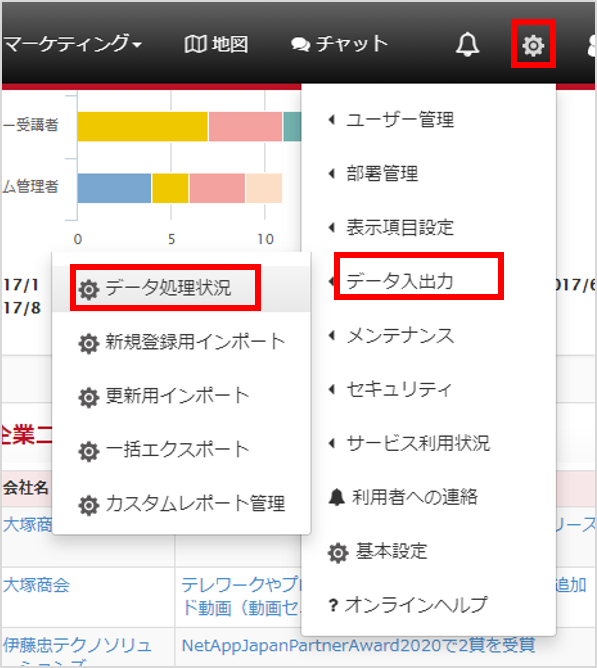Expand the ユーザー管理 submenu
This screenshot has height=668, width=597.
[x=391, y=120]
